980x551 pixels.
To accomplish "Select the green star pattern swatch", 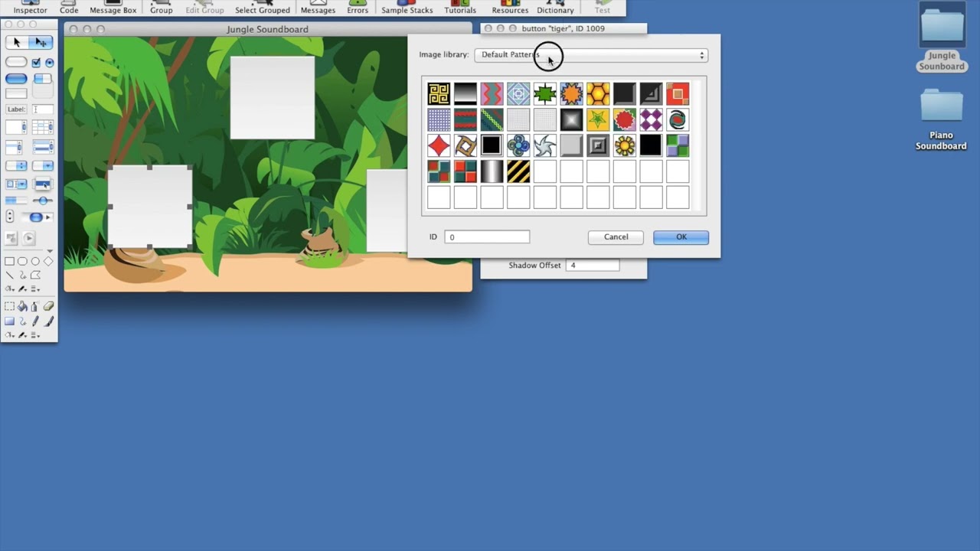I will pos(544,93).
